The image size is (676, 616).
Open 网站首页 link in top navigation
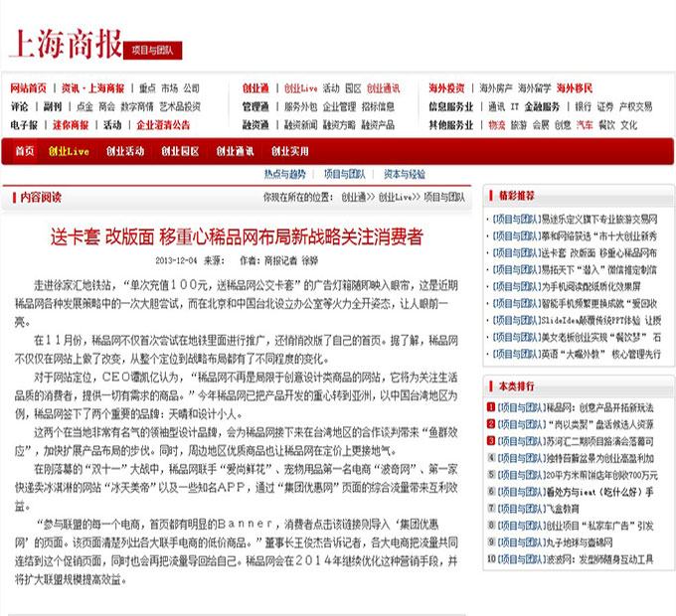pyautogui.click(x=29, y=88)
